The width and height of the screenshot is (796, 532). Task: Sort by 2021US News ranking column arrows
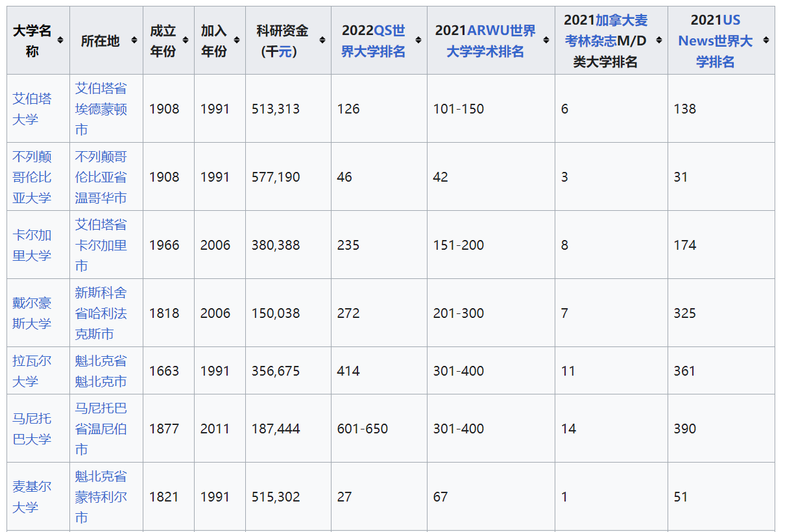point(766,40)
